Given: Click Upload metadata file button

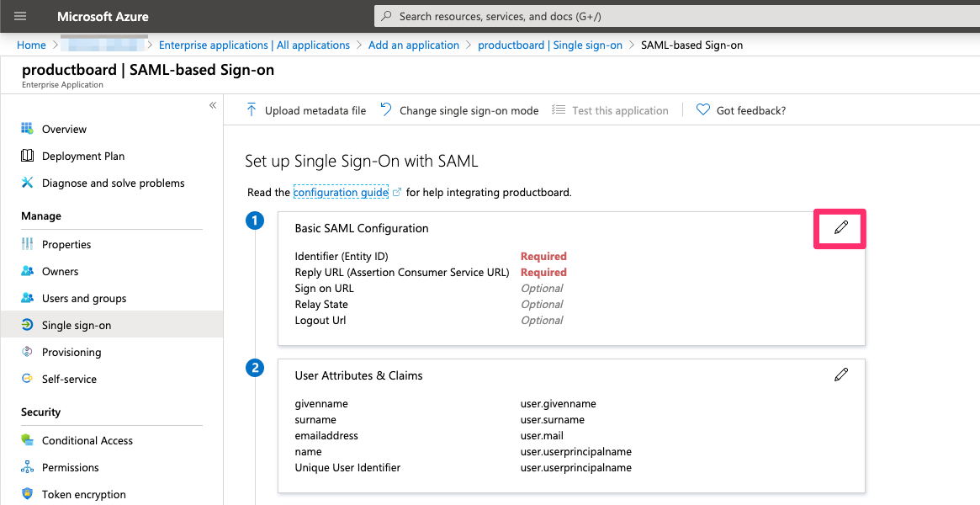Looking at the screenshot, I should pos(306,110).
